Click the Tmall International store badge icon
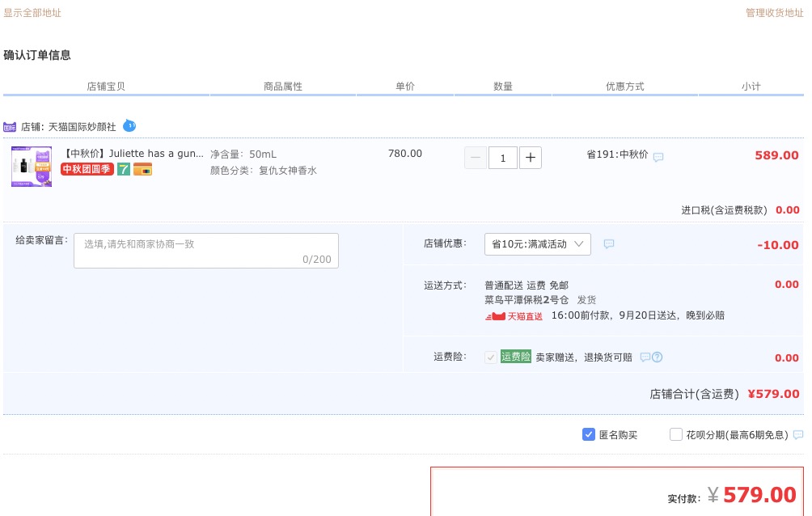Image resolution: width=812 pixels, height=516 pixels. [x=10, y=127]
